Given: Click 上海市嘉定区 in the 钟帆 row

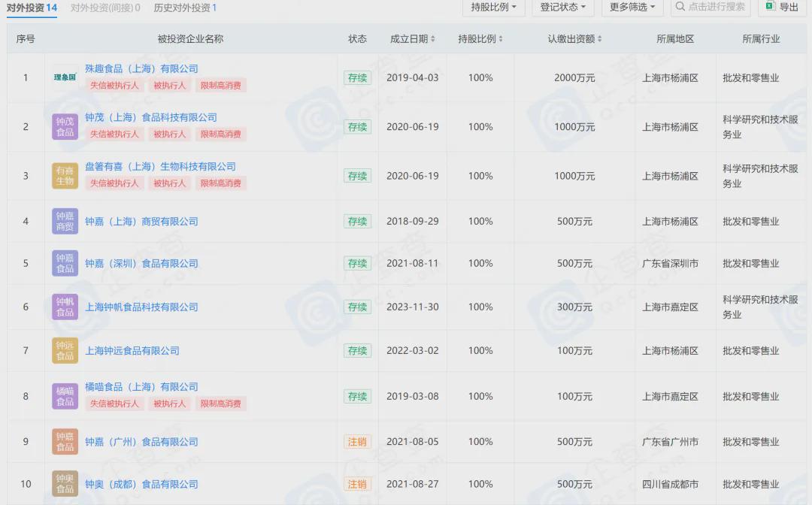Looking at the screenshot, I should pyautogui.click(x=670, y=307).
